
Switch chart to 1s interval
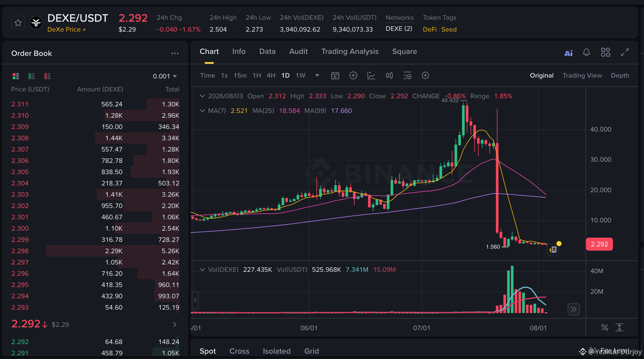pos(224,75)
